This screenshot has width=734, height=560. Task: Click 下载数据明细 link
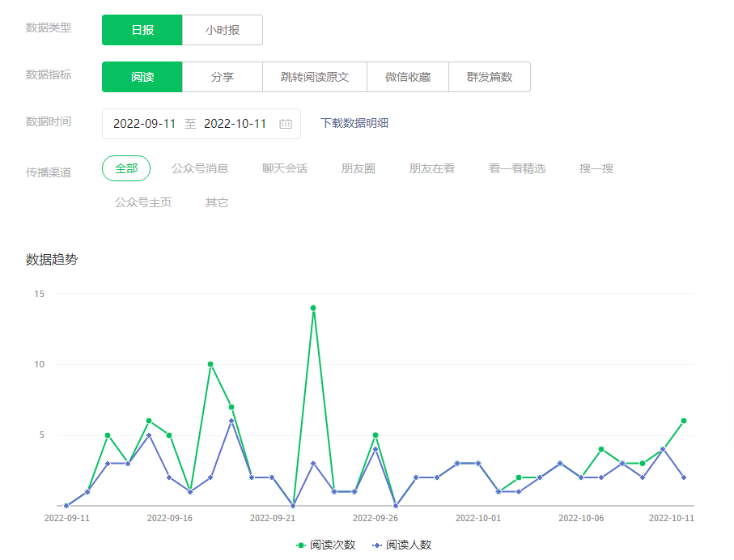354,123
